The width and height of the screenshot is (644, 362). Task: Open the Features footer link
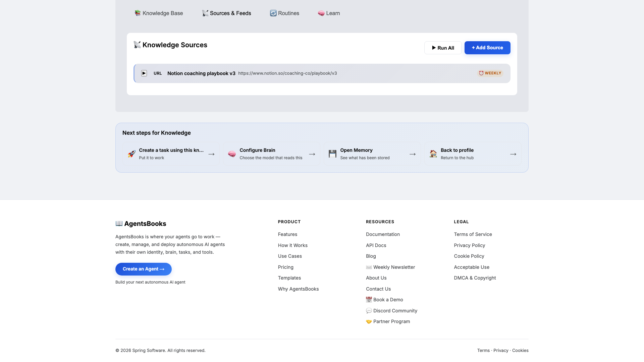click(x=287, y=234)
